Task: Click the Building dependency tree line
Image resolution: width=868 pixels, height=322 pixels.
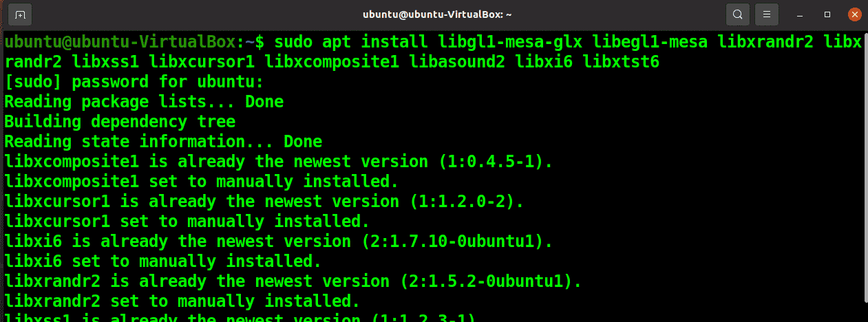Action: pyautogui.click(x=120, y=122)
